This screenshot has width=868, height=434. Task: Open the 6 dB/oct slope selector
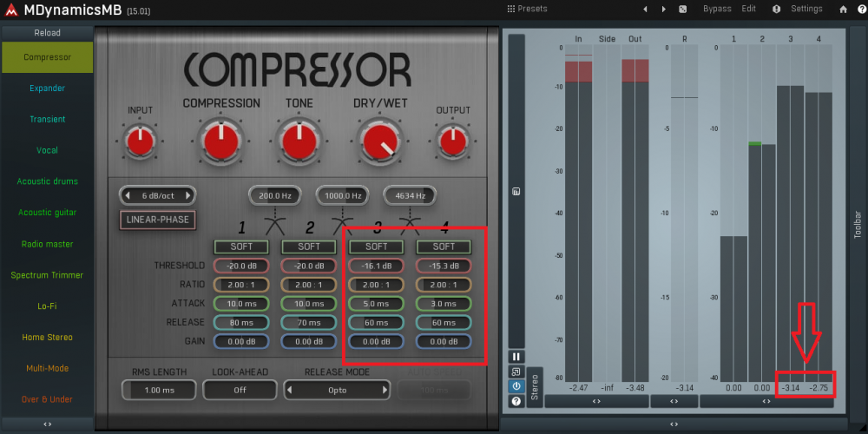pos(158,195)
